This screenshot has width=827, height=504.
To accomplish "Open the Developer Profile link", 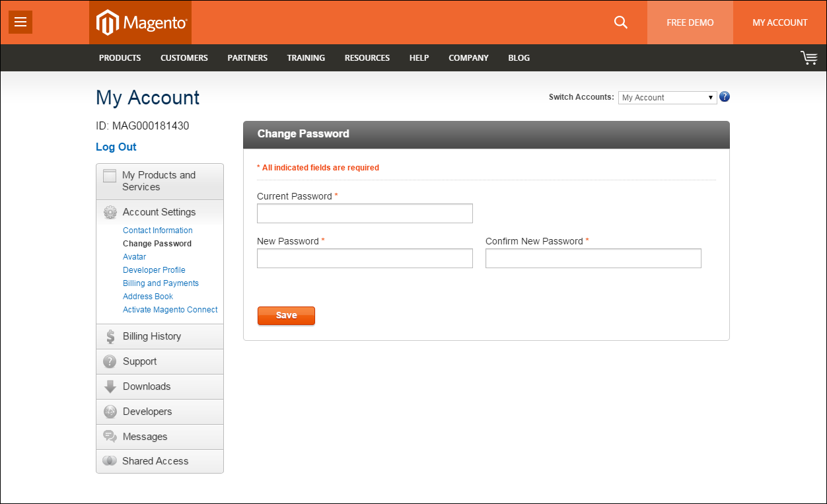I will click(x=154, y=270).
